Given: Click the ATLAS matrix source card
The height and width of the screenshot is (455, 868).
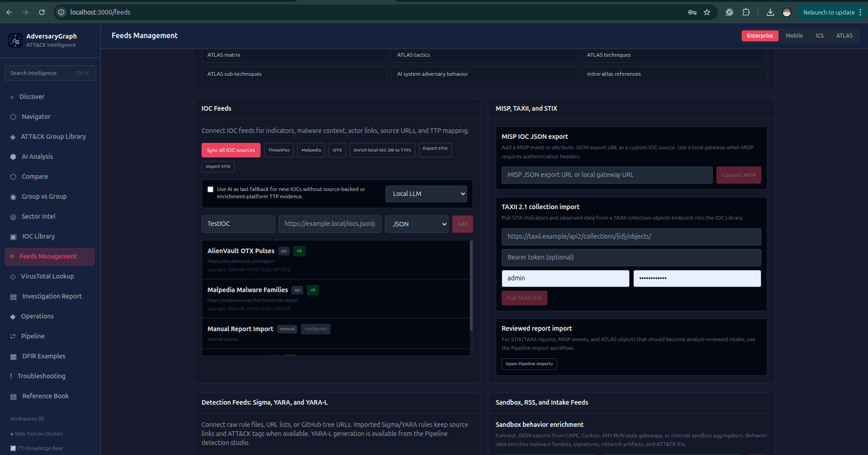Looking at the screenshot, I should [x=295, y=55].
